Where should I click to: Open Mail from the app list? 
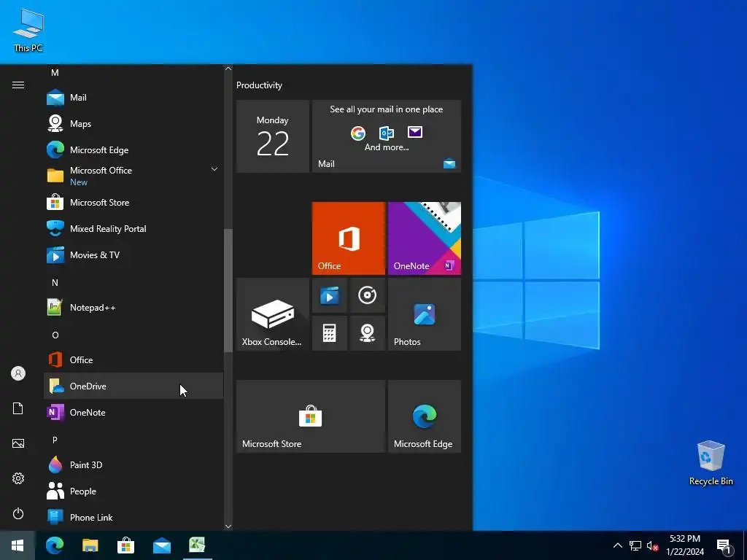point(133,98)
